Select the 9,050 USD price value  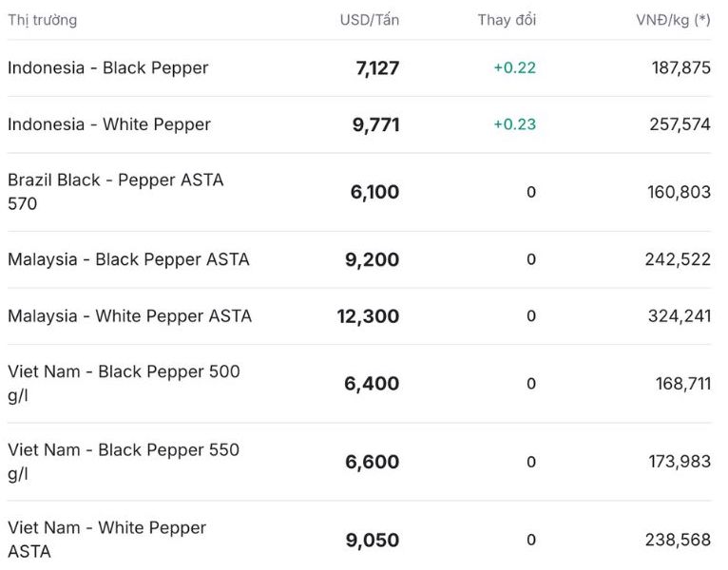point(373,541)
